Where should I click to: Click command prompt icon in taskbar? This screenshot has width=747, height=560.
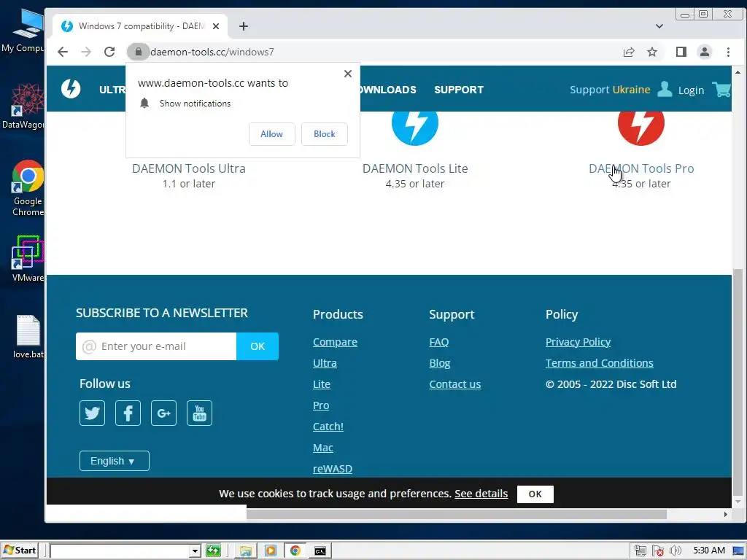tap(320, 551)
